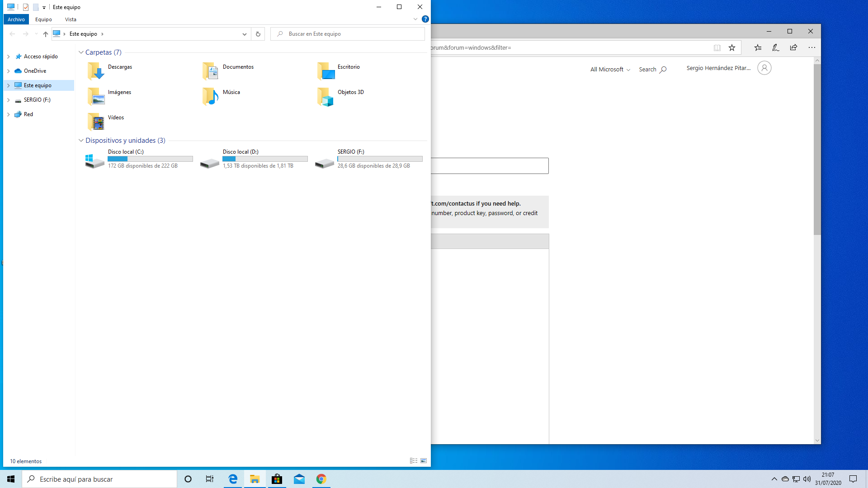868x488 pixels.
Task: Click the Edge add notes pen icon
Action: pos(775,47)
